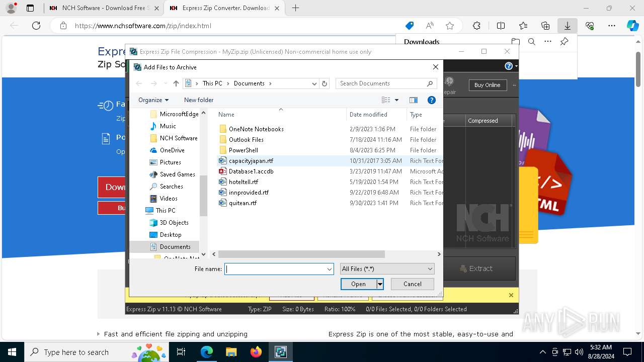
Task: Open the dialog Help icon
Action: click(431, 100)
